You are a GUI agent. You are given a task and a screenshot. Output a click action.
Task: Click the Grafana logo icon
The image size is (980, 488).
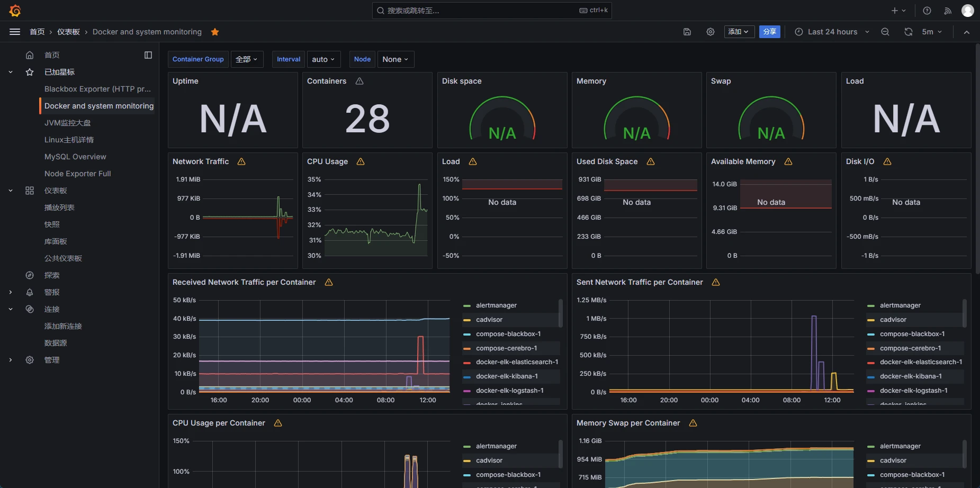pyautogui.click(x=15, y=11)
